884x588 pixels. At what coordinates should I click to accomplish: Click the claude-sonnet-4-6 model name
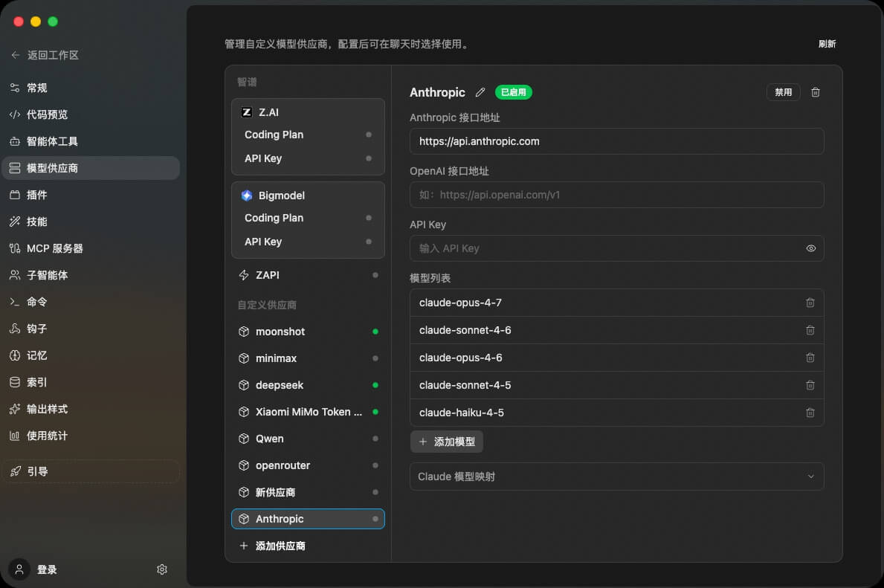465,330
